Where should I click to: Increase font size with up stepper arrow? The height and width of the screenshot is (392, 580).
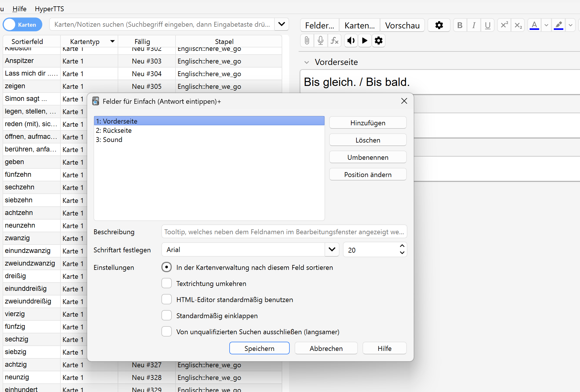tap(402, 246)
